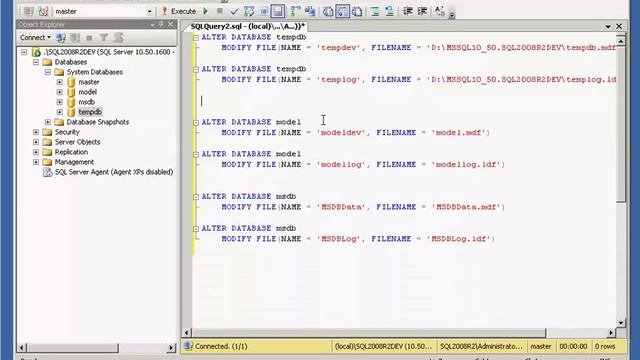This screenshot has height=360, width=640.
Task: Click the editor horizontal scrollbar right arrow
Action: pos(611,333)
